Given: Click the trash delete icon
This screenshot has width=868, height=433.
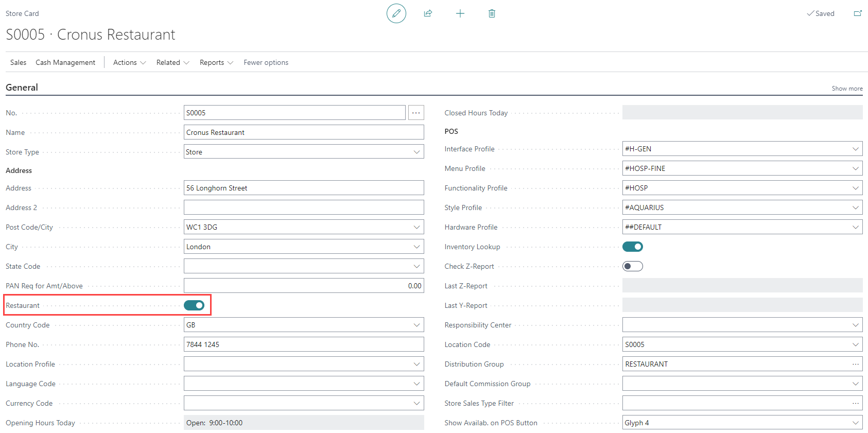Looking at the screenshot, I should [x=492, y=13].
